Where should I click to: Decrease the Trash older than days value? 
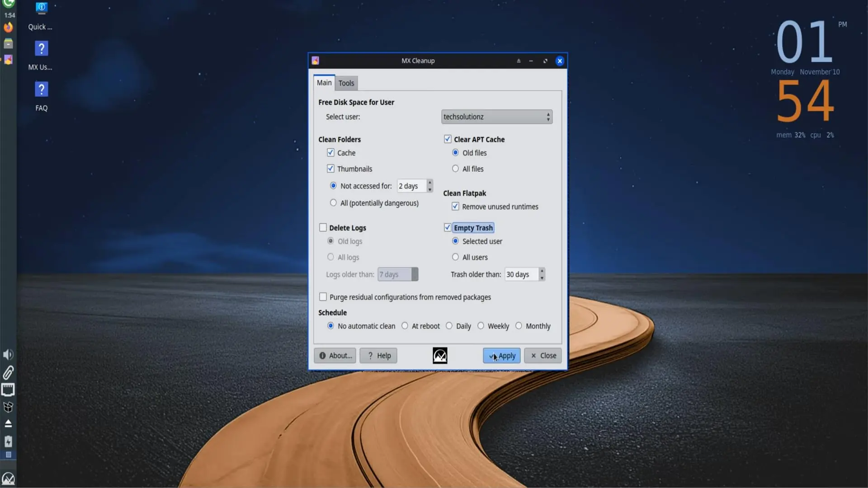(x=542, y=278)
